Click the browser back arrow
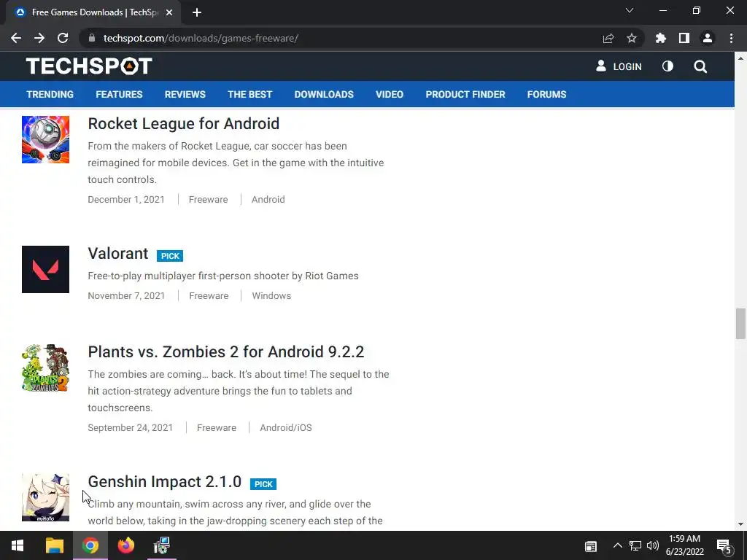 16,38
